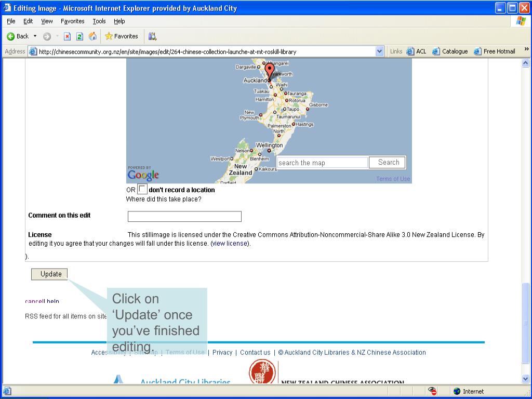The height and width of the screenshot is (399, 532).
Task: Click the vertical scrollbar thumb
Action: click(x=525, y=322)
